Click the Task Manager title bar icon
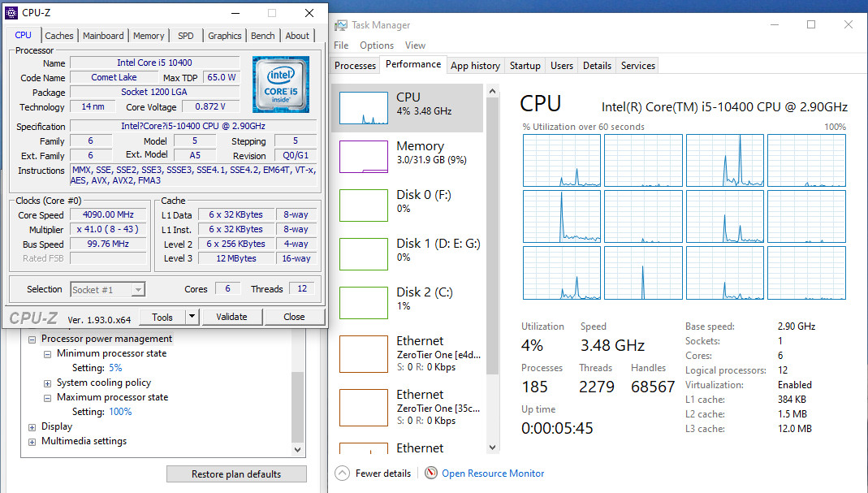868x493 pixels. pyautogui.click(x=341, y=25)
